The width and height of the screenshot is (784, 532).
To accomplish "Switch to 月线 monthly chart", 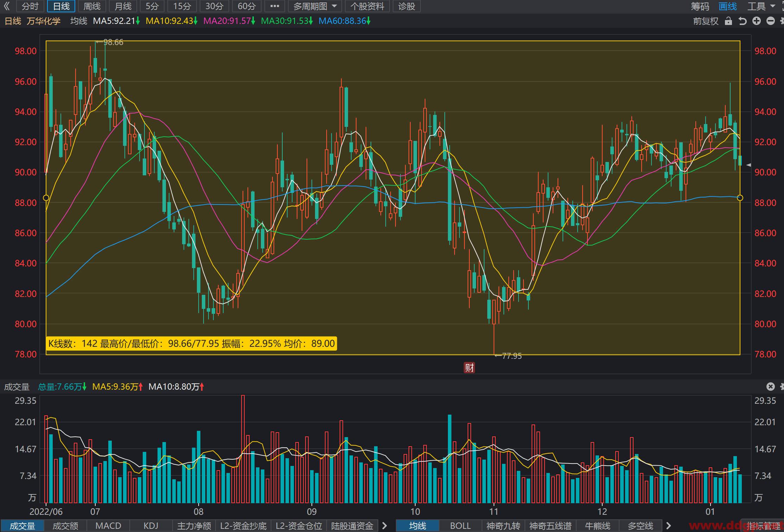I will coord(123,6).
